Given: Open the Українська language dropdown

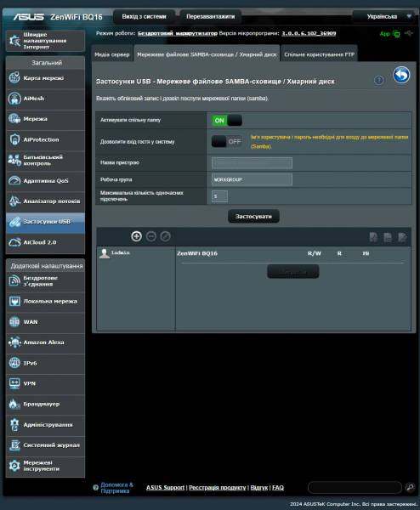Looking at the screenshot, I should (385, 17).
